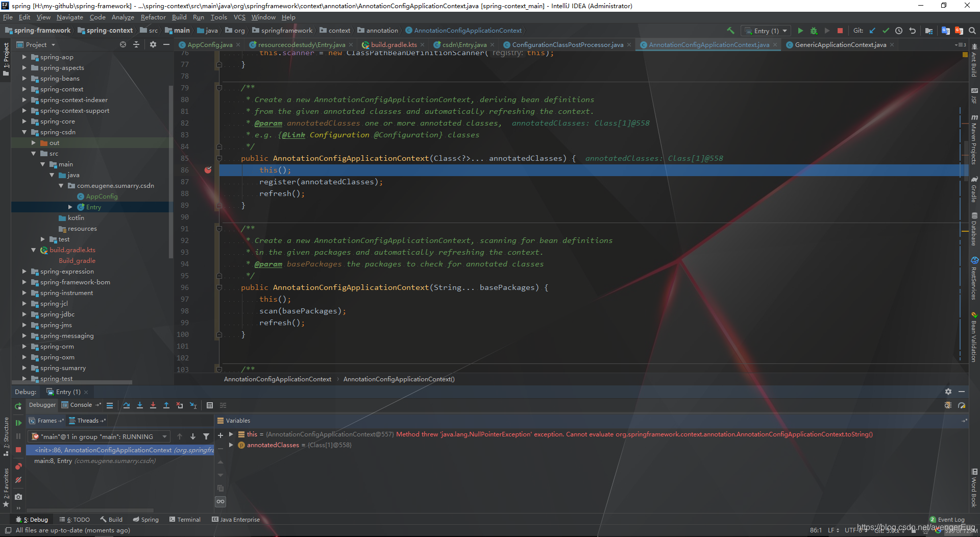Click Drop Frame icon in debugger toolbar

click(180, 405)
